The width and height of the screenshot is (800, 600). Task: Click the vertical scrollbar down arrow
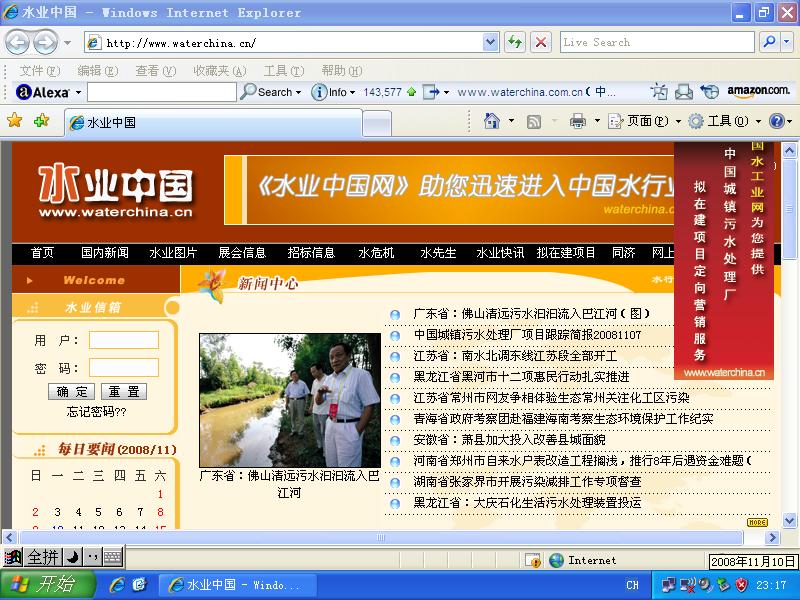tap(789, 521)
